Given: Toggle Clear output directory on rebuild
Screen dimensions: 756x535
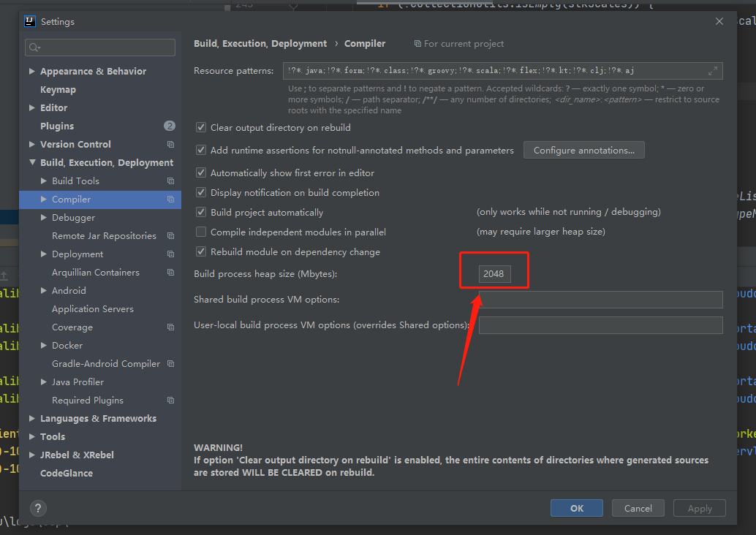Looking at the screenshot, I should pos(201,128).
